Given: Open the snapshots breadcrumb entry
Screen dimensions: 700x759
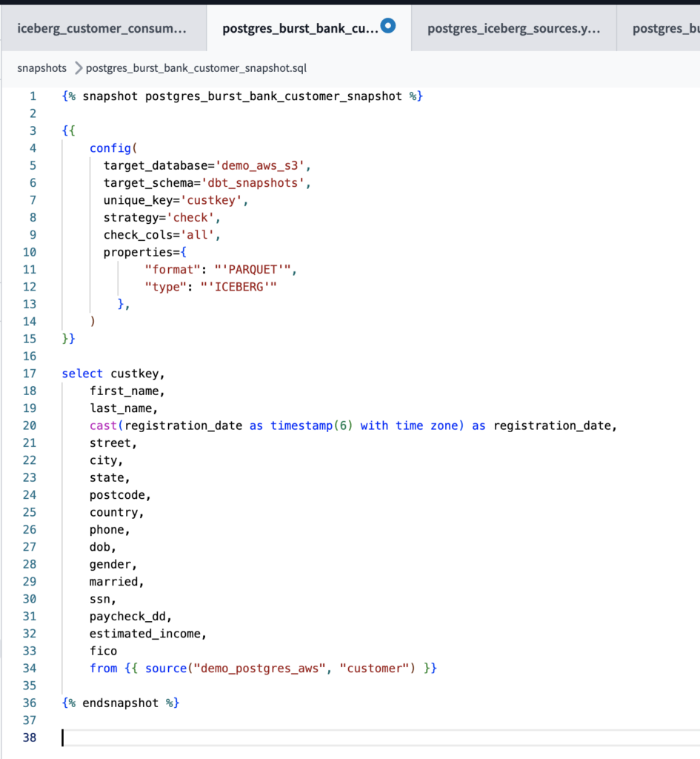Looking at the screenshot, I should coord(41,68).
